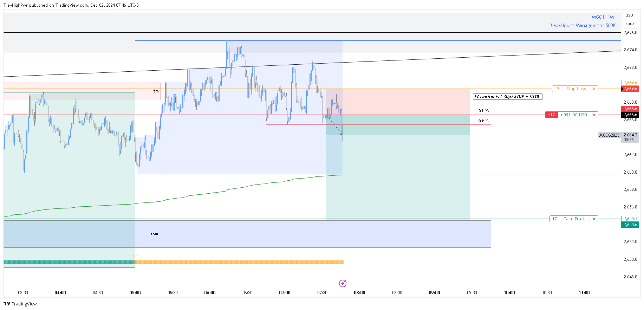Click the orange 2,669.6 price tag
644x310 pixels.
(x=630, y=83)
